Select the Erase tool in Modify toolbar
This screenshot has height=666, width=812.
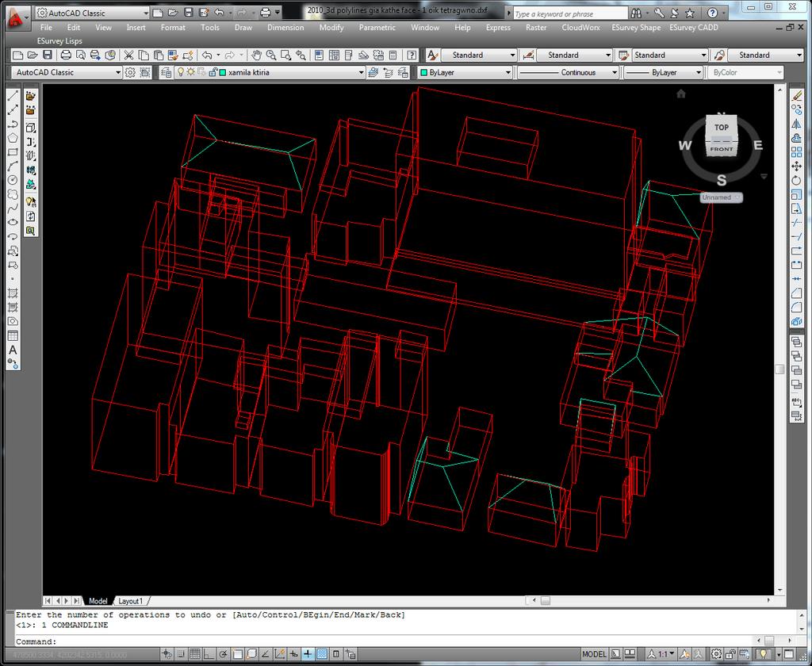click(796, 96)
